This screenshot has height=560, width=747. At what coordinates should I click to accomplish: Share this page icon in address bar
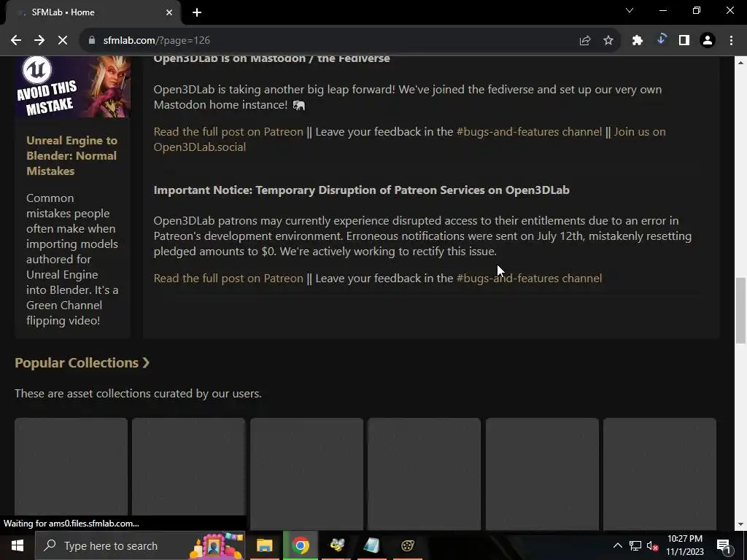(585, 41)
